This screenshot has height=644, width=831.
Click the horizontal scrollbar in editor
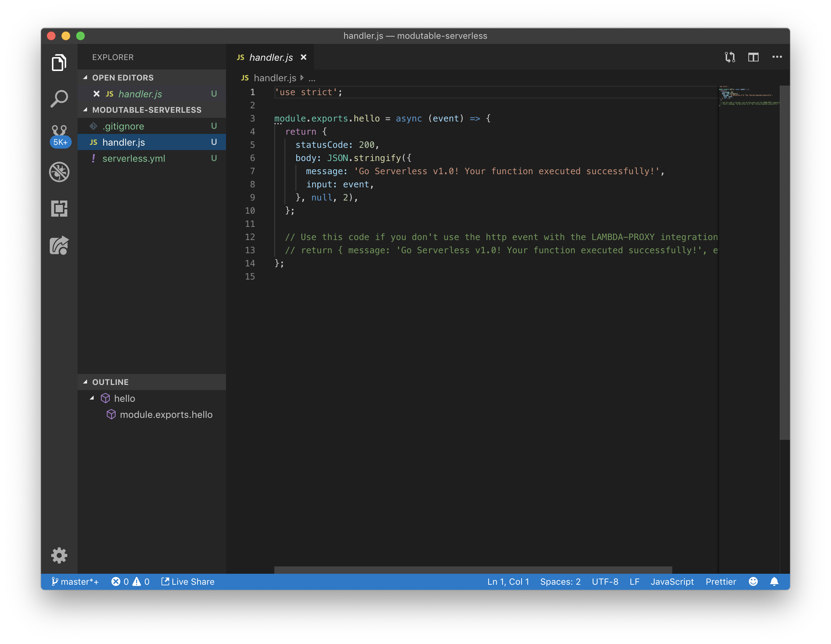pyautogui.click(x=473, y=570)
